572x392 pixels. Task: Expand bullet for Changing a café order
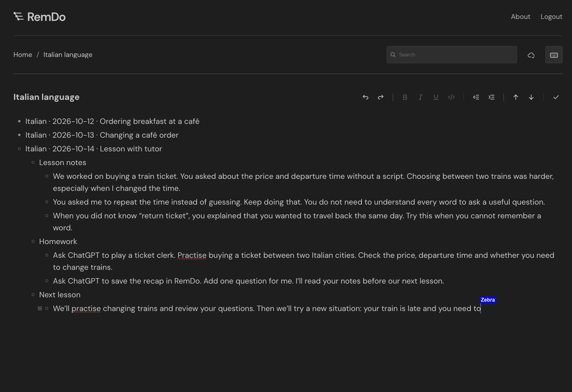[x=19, y=135]
